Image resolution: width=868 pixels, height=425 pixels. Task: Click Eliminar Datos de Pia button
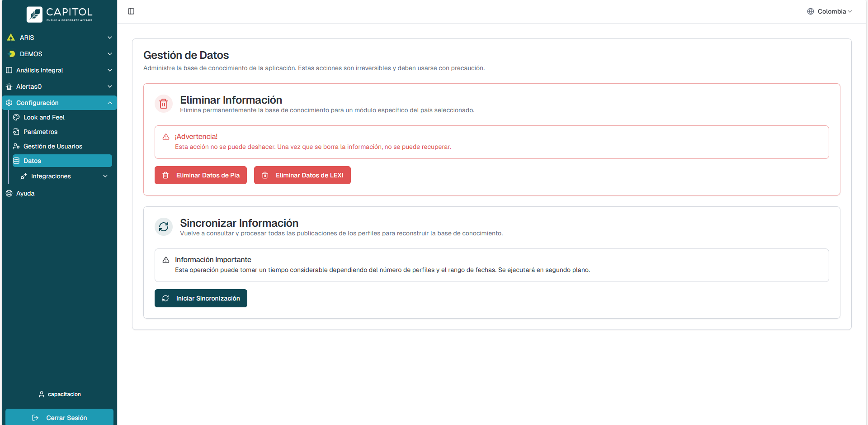pyautogui.click(x=201, y=175)
